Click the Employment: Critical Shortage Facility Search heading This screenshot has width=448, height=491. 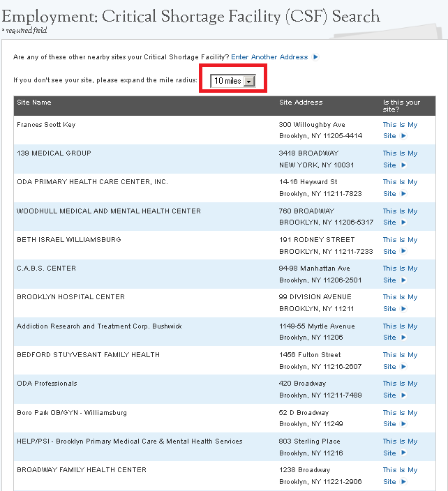(x=191, y=17)
